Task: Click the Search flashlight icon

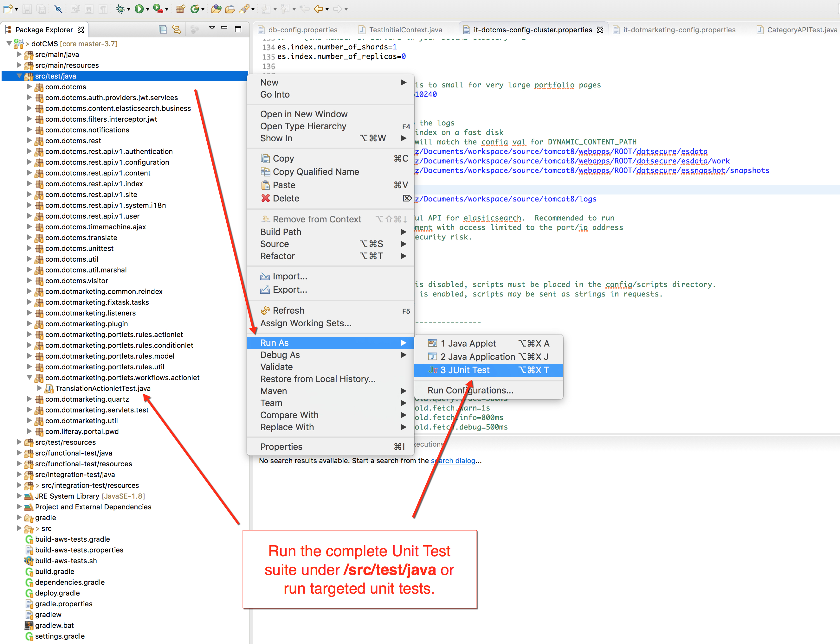Action: [244, 9]
